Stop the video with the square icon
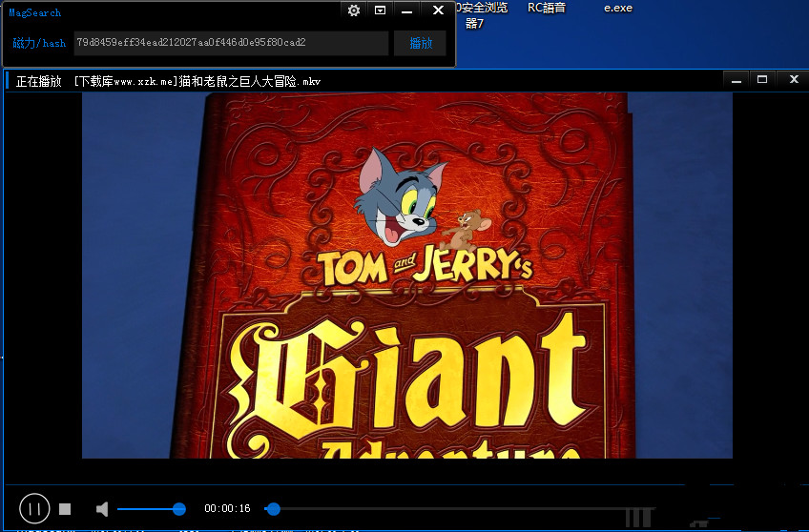 [65, 509]
